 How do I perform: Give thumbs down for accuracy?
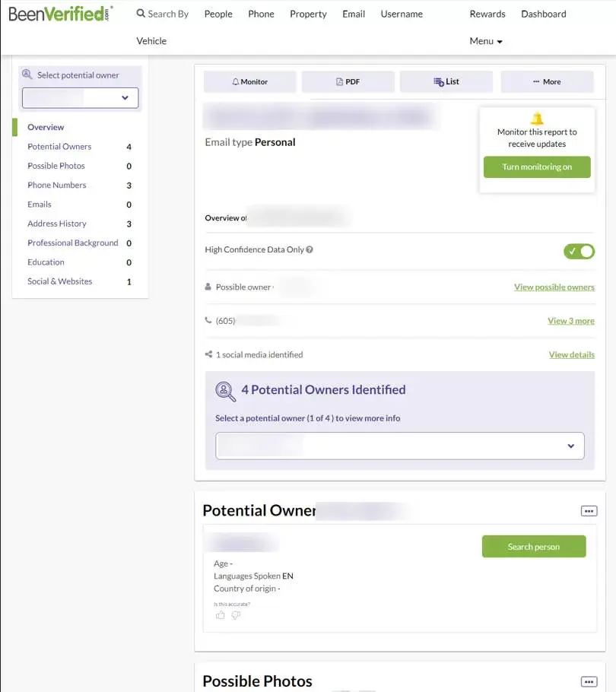[x=236, y=614]
